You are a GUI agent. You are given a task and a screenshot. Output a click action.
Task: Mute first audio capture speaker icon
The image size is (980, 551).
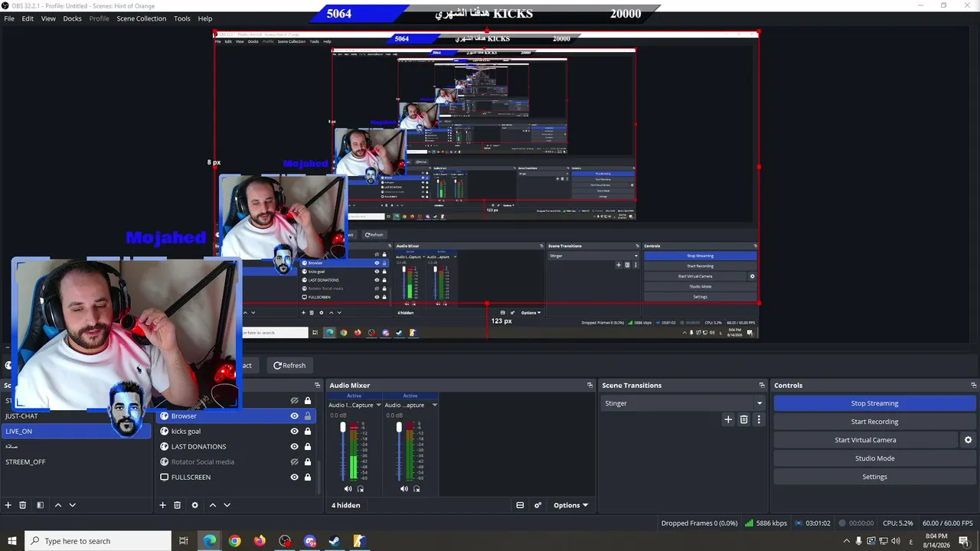coord(348,489)
